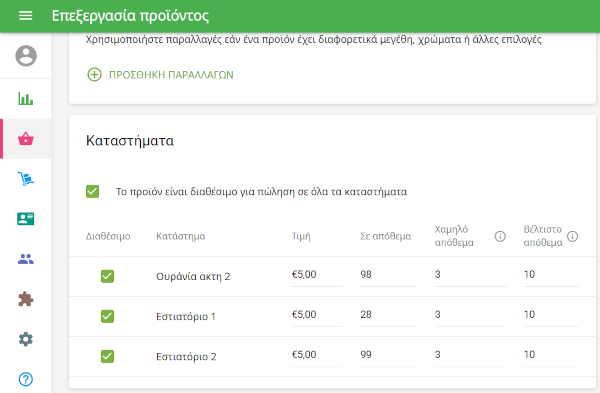
Task: Click the Επεξεργασία προϊόντος page title
Action: [130, 16]
